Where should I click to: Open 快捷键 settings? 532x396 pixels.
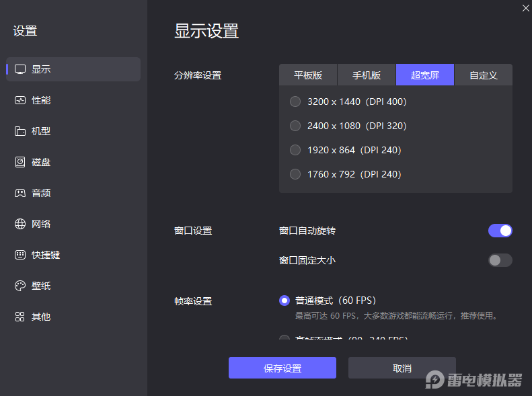[x=73, y=255]
